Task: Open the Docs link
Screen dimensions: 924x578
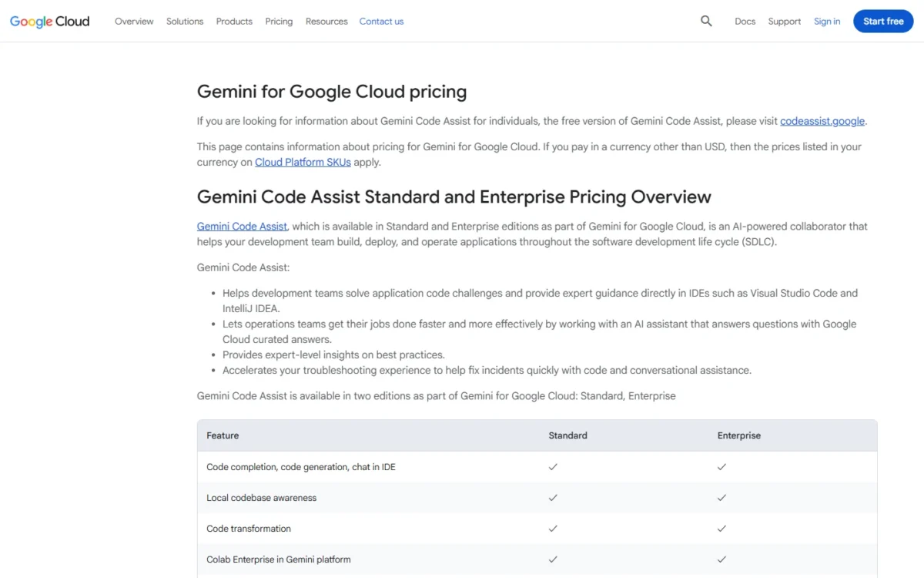Action: [745, 22]
